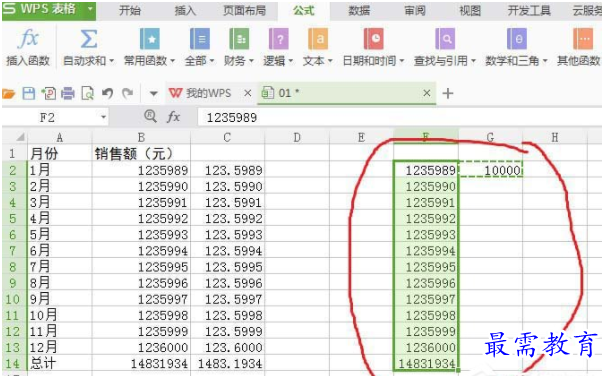Click the export to PDF icon
This screenshot has height=376, width=606.
click(x=49, y=94)
